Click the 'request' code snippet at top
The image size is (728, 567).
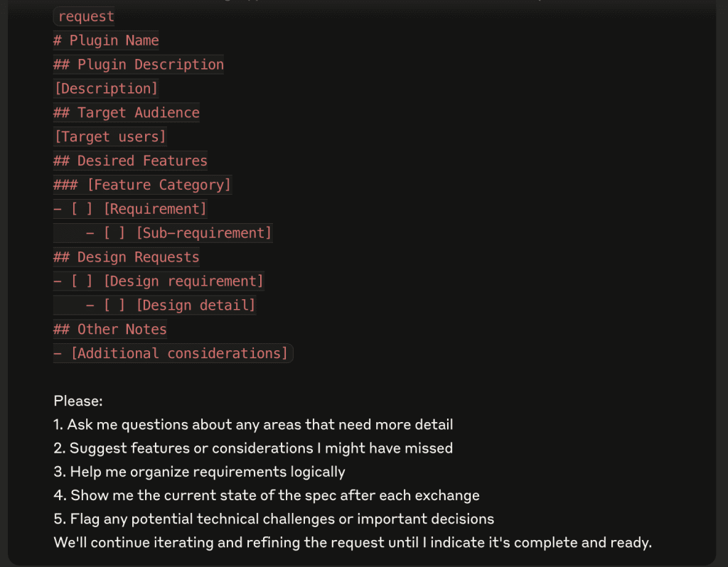coord(86,17)
